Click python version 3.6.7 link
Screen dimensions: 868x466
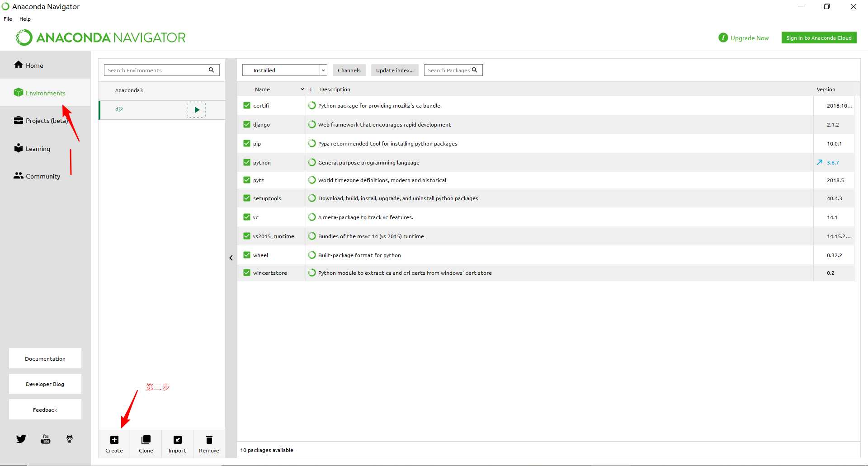tap(833, 162)
